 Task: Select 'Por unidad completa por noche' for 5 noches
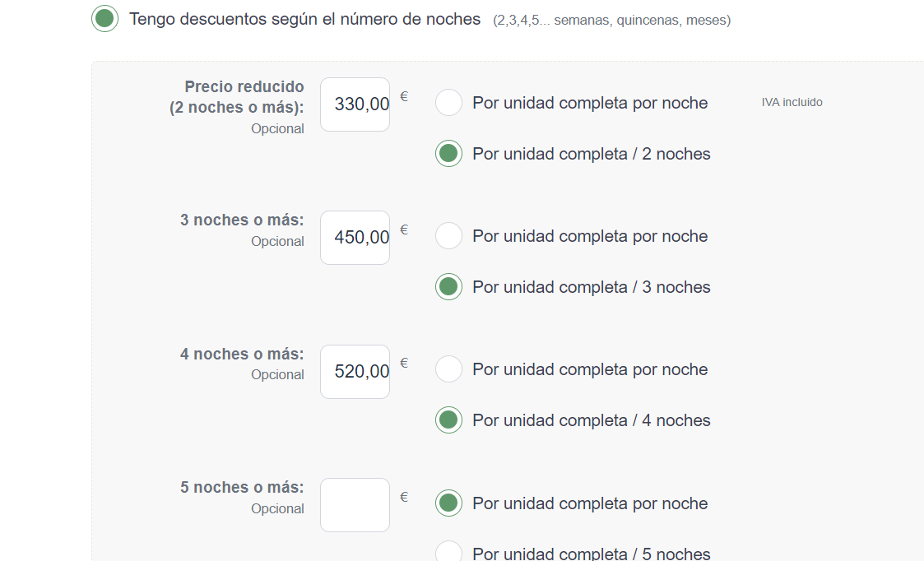[x=448, y=503]
